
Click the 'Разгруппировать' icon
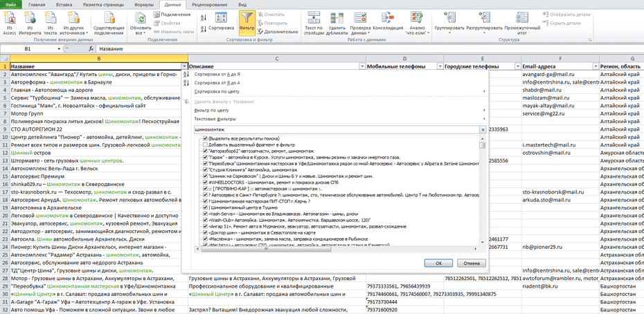pyautogui.click(x=484, y=18)
